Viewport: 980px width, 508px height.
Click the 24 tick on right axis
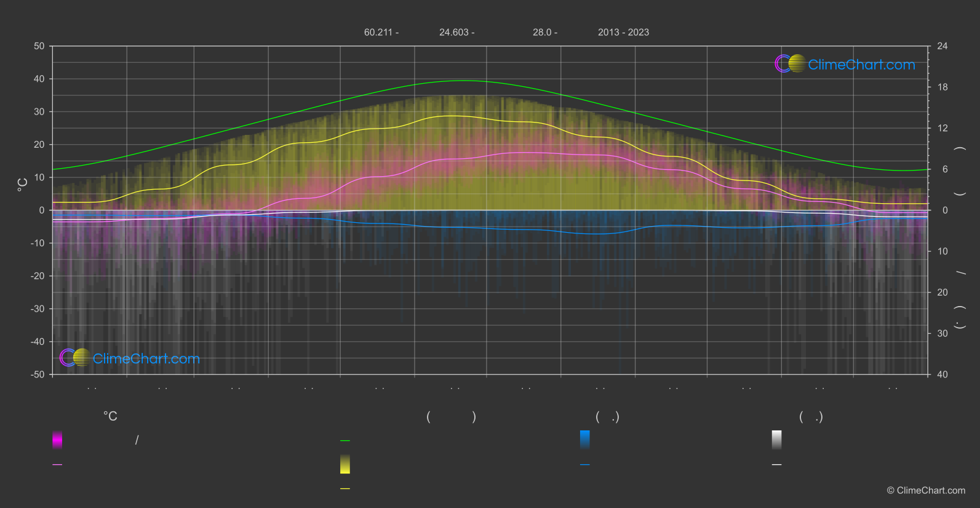(x=942, y=46)
